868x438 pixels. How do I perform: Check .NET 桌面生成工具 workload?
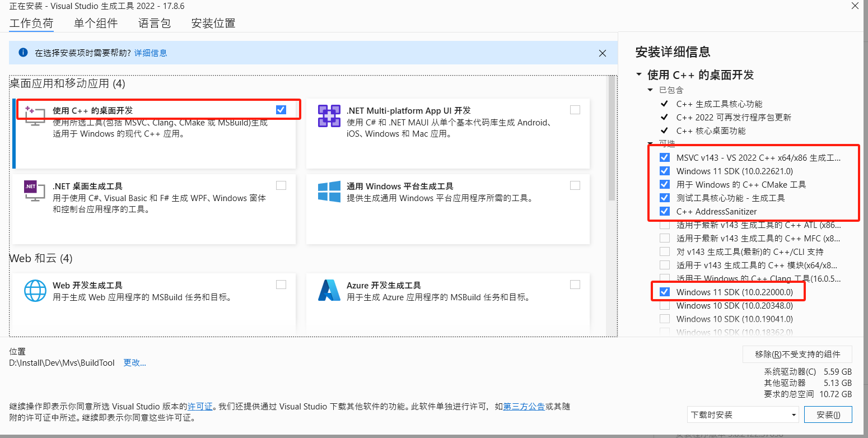click(281, 185)
